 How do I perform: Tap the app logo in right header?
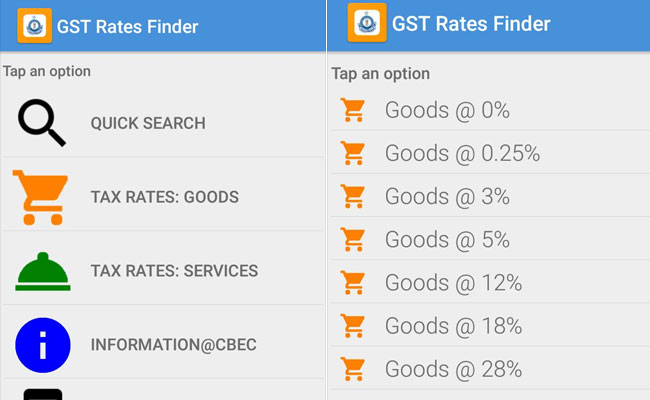click(367, 23)
